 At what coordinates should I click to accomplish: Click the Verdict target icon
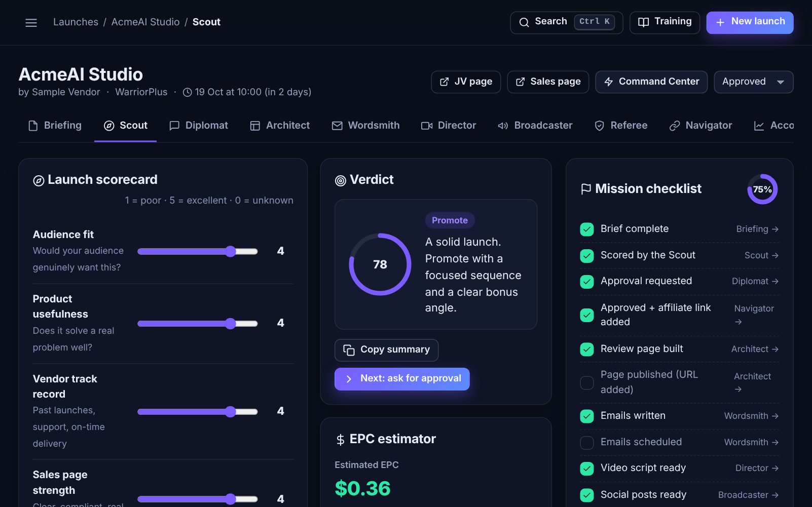point(341,180)
